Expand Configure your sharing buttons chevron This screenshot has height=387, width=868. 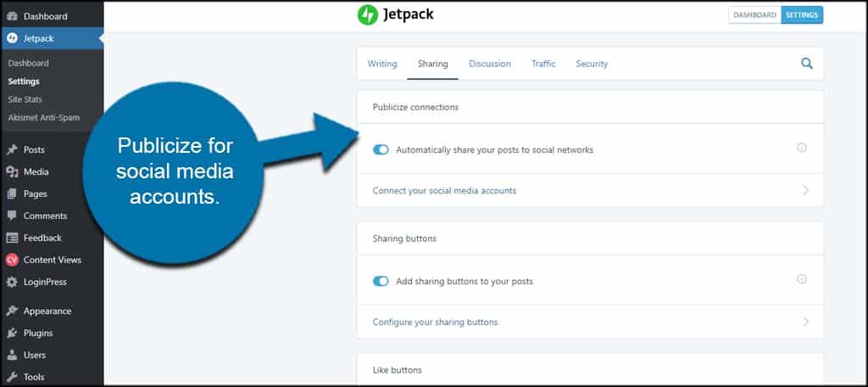806,322
